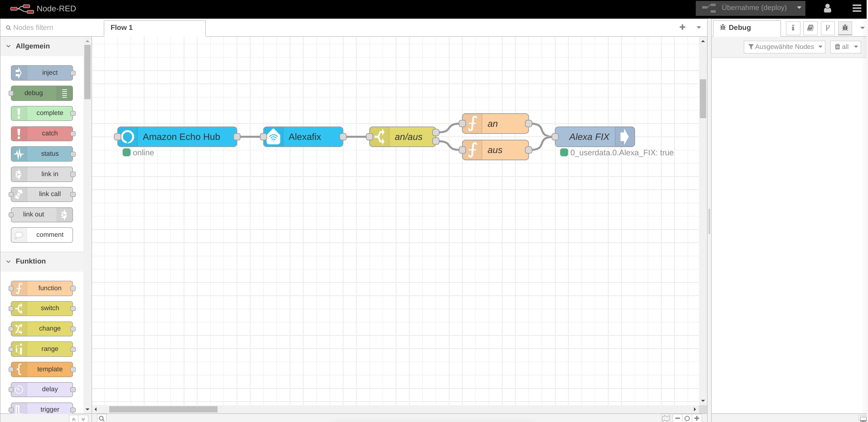Open deploy options dropdown arrow
This screenshot has width=868, height=422.
pos(799,8)
